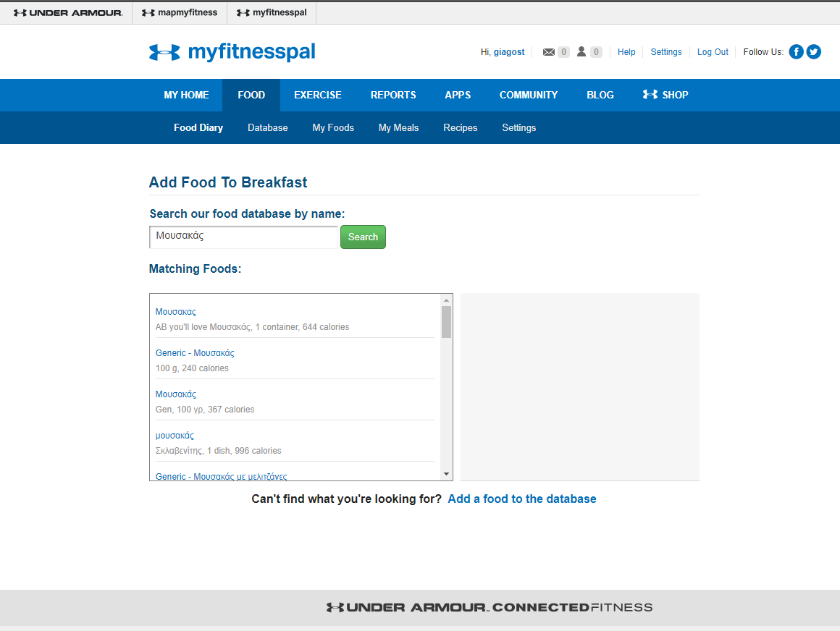Open the header Settings link
Viewport: 840px width, 631px height.
pos(666,52)
